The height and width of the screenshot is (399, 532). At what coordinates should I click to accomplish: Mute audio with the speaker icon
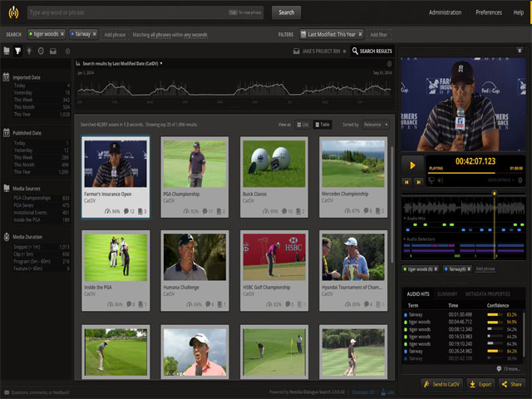(441, 180)
